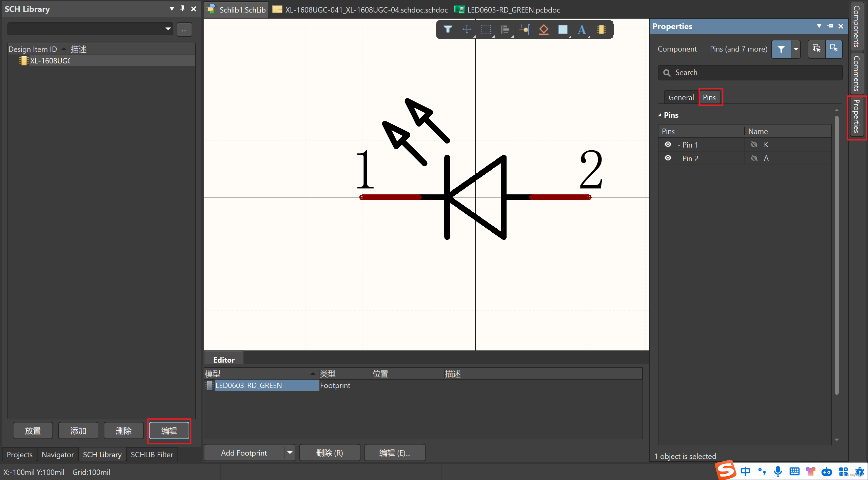Open the Comments side panel tab

[856, 73]
